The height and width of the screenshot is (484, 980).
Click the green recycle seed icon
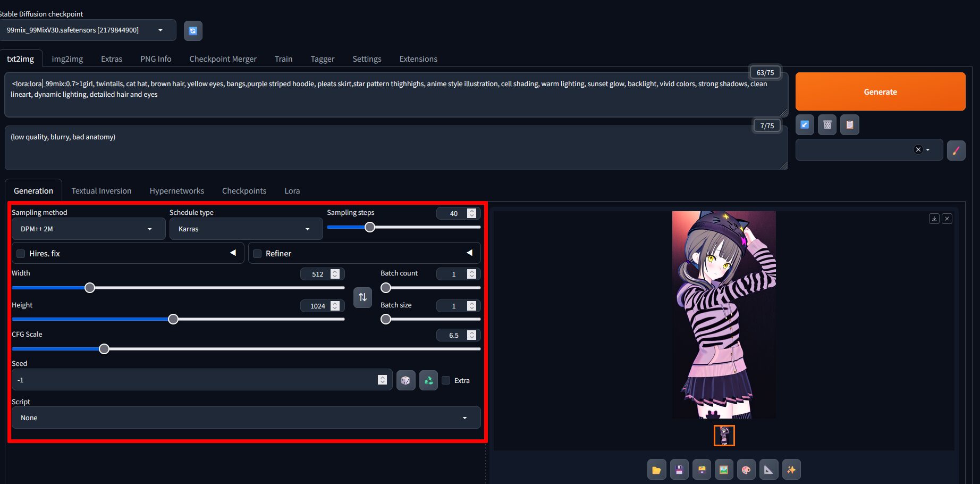[x=428, y=380]
